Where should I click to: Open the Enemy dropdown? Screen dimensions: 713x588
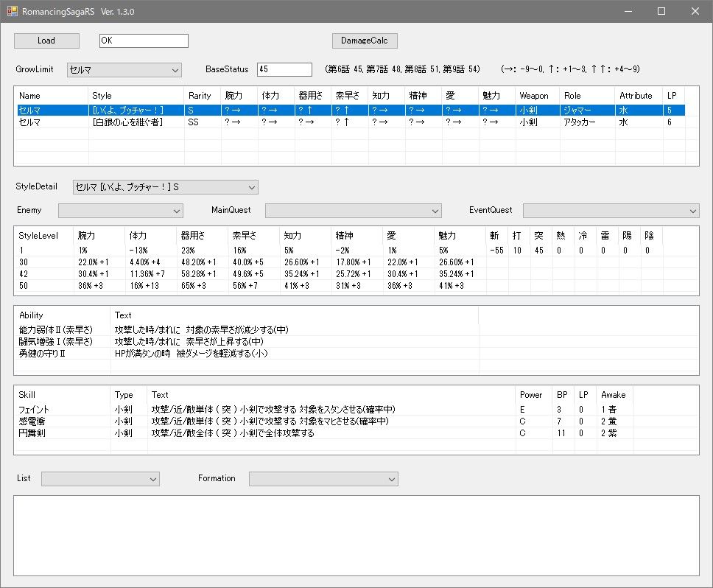click(x=121, y=211)
